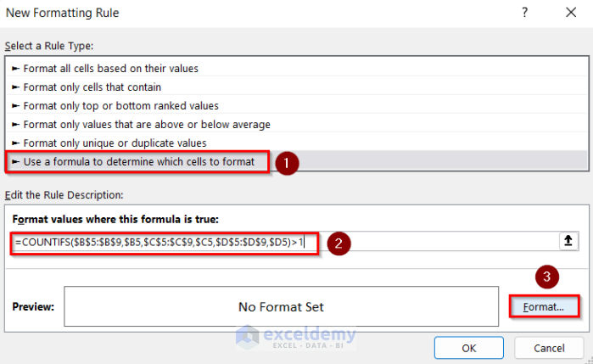Choose 'Use a formula to determine which cells'
Image resolution: width=593 pixels, height=364 pixels.
pos(138,161)
